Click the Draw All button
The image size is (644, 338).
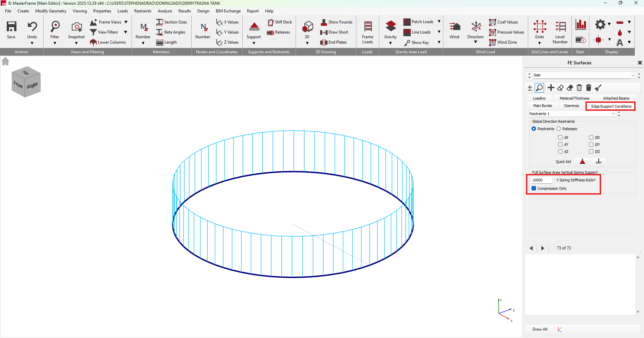540,329
